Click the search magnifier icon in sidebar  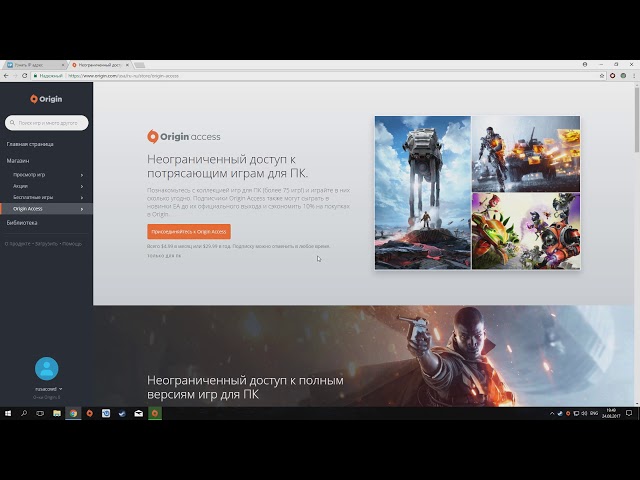click(x=12, y=122)
